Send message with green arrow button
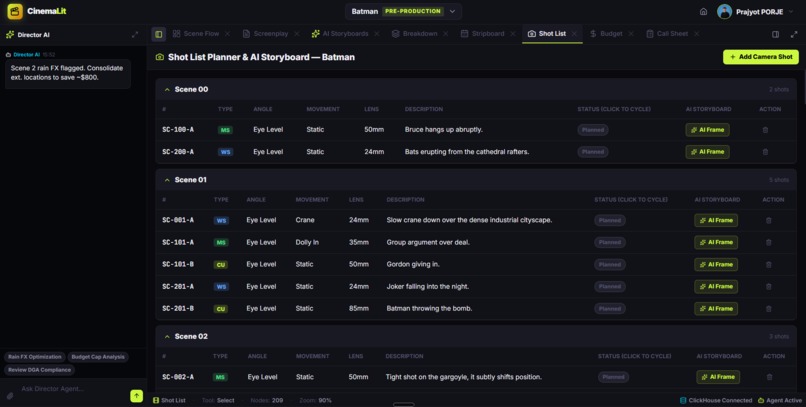This screenshot has width=806, height=407. coord(136,396)
